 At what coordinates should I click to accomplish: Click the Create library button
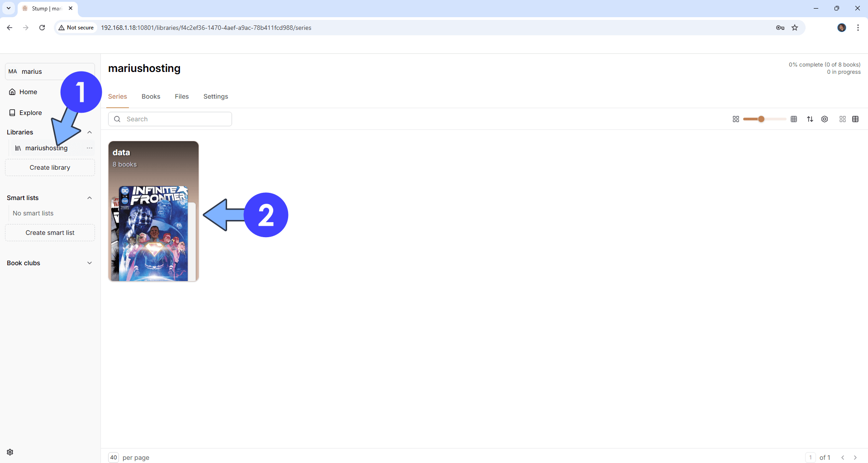(x=50, y=167)
